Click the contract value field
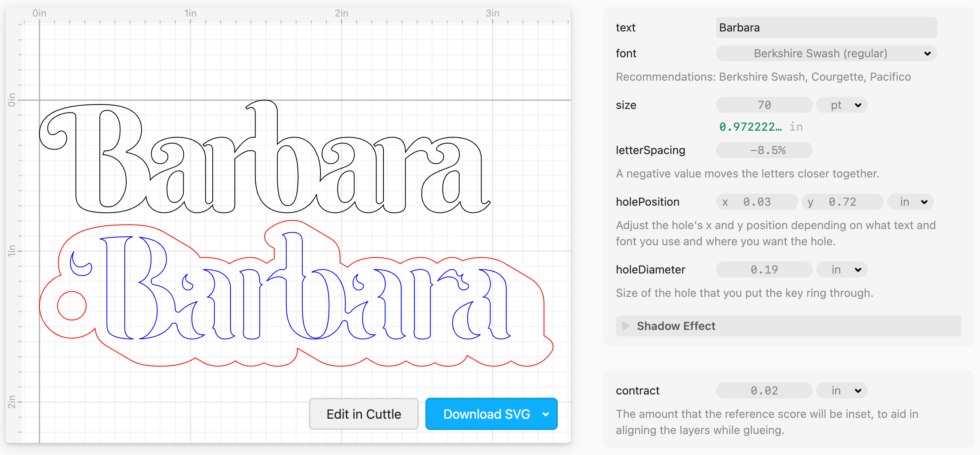Viewport: 980px width, 455px height. [x=764, y=390]
